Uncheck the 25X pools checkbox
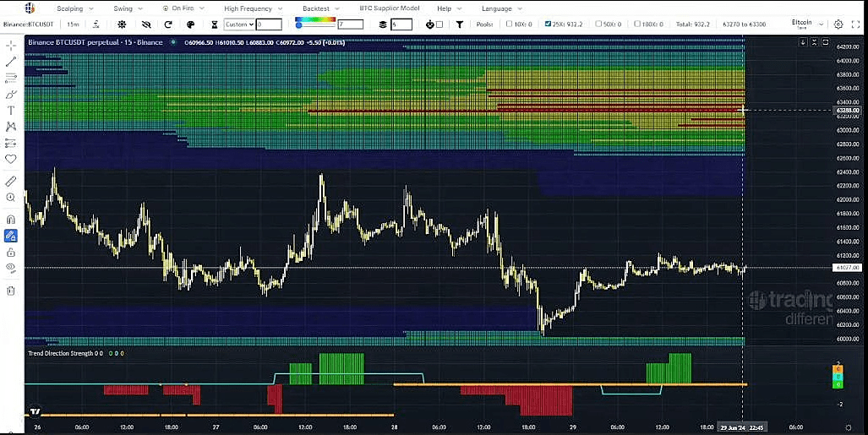 coord(548,24)
